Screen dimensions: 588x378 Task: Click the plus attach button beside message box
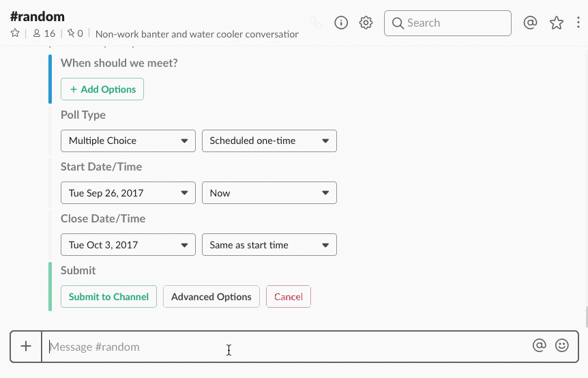coord(26,347)
